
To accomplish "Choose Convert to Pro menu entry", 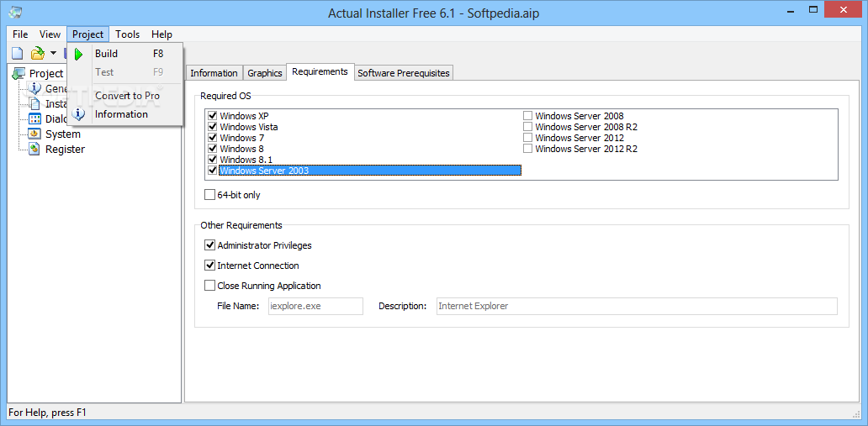I will click(125, 96).
